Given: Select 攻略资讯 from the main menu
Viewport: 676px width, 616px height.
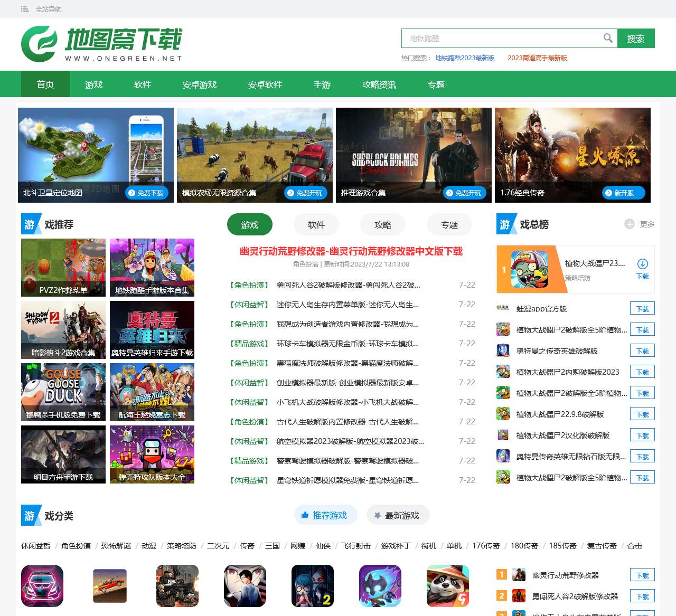Looking at the screenshot, I should tap(379, 84).
